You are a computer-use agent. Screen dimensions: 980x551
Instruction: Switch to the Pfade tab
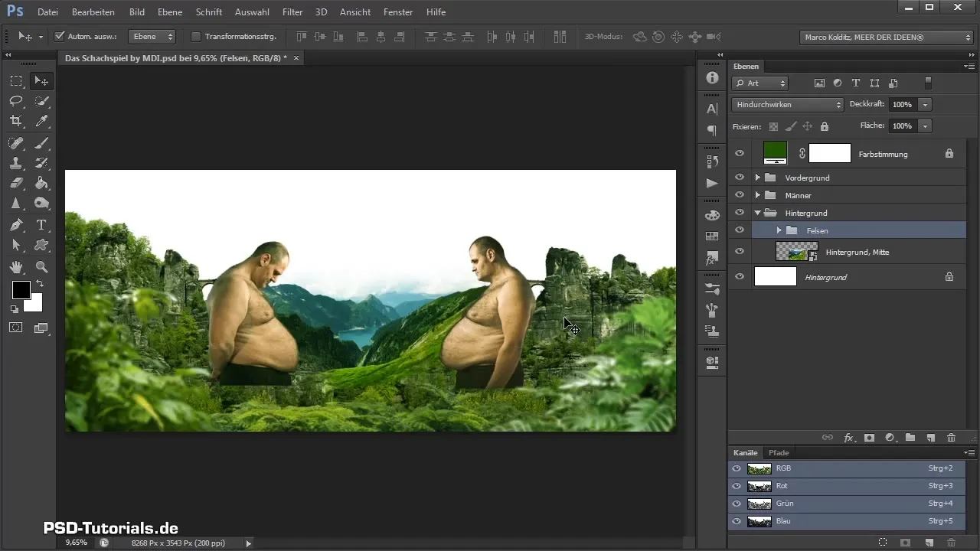pyautogui.click(x=779, y=453)
